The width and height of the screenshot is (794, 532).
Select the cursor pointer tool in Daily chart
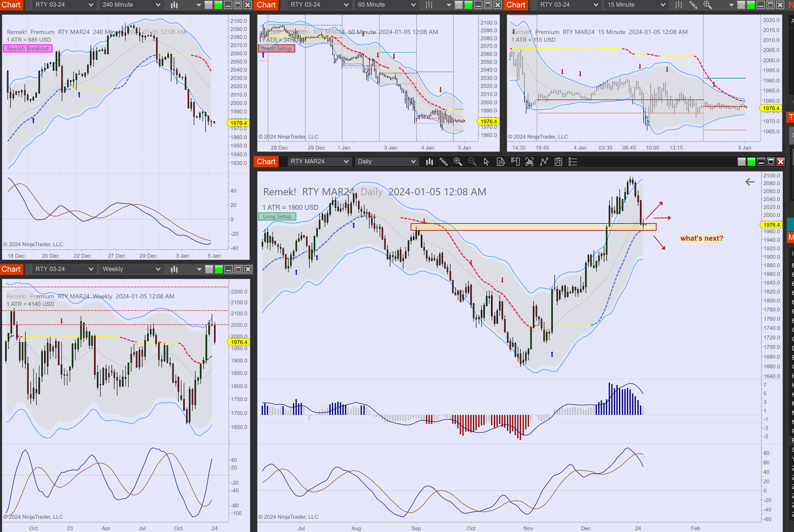tap(486, 162)
